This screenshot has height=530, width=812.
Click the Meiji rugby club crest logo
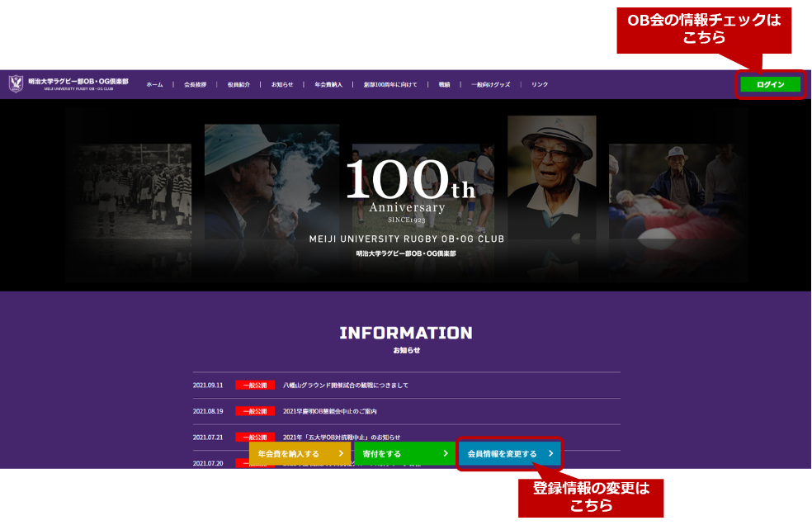[16, 83]
